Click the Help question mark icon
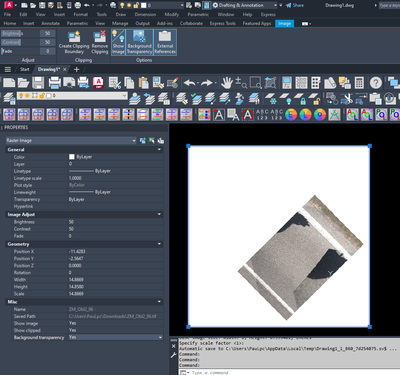Viewport: 400px width, 375px height. pos(376,83)
